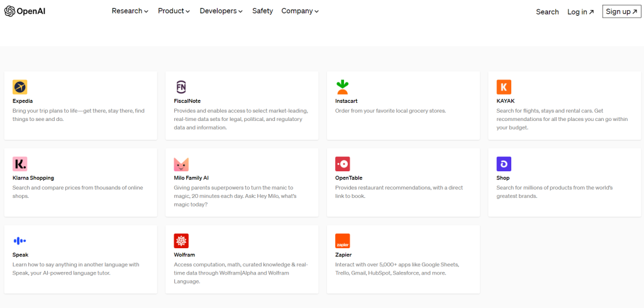Click 'Bring your trip plans to life' description

pyautogui.click(x=79, y=115)
